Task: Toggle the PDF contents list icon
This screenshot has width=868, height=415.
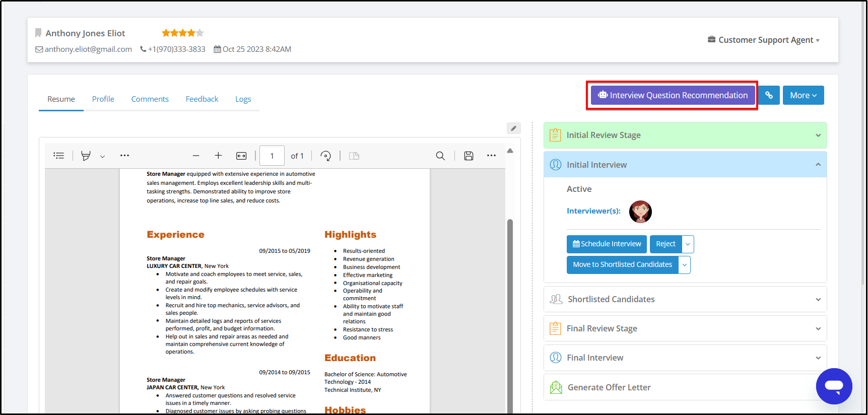Action: tap(59, 156)
